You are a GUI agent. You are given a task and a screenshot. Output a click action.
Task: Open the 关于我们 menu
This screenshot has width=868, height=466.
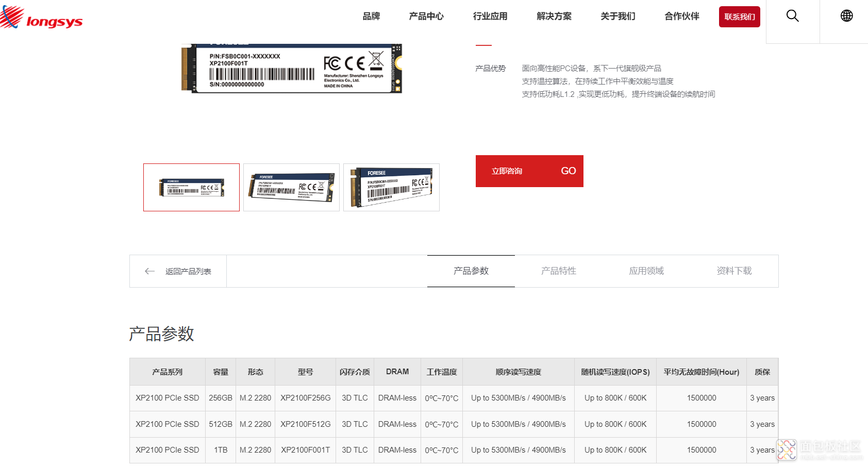point(618,16)
